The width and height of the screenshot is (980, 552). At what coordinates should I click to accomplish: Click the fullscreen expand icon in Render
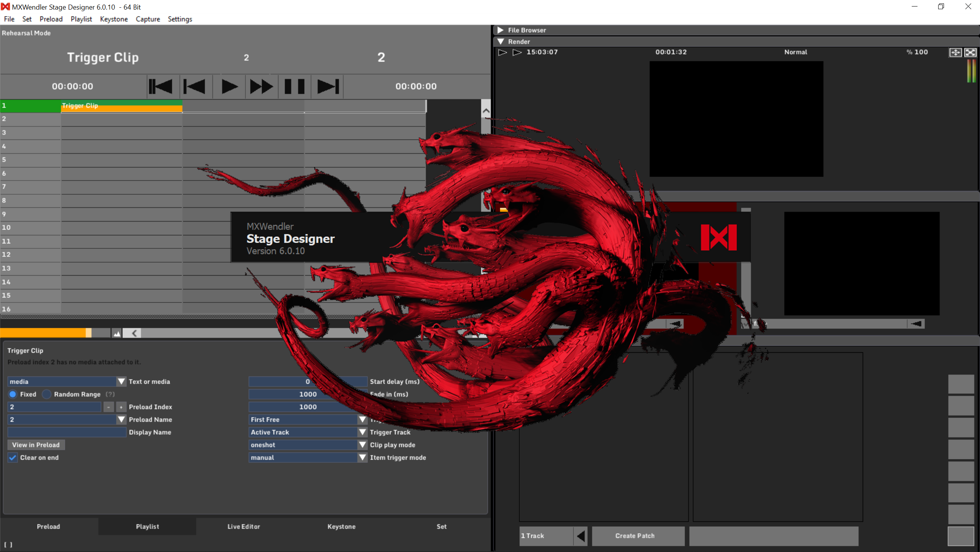[x=970, y=52]
